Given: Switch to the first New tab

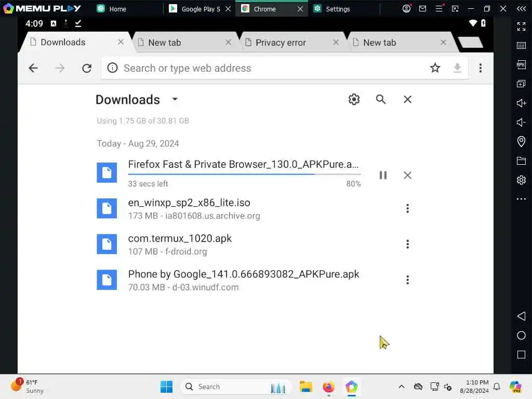Looking at the screenshot, I should pos(186,43).
